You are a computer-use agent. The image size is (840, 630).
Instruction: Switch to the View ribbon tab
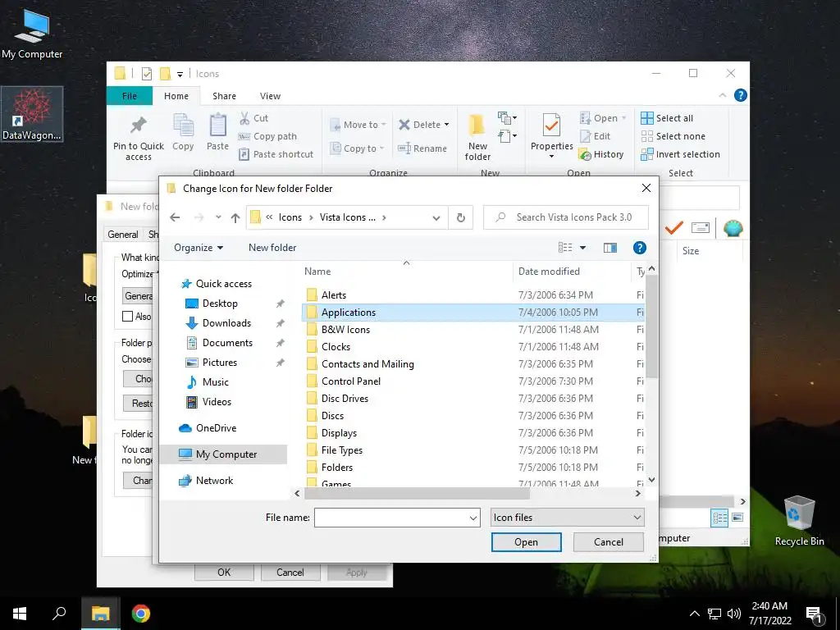point(270,96)
